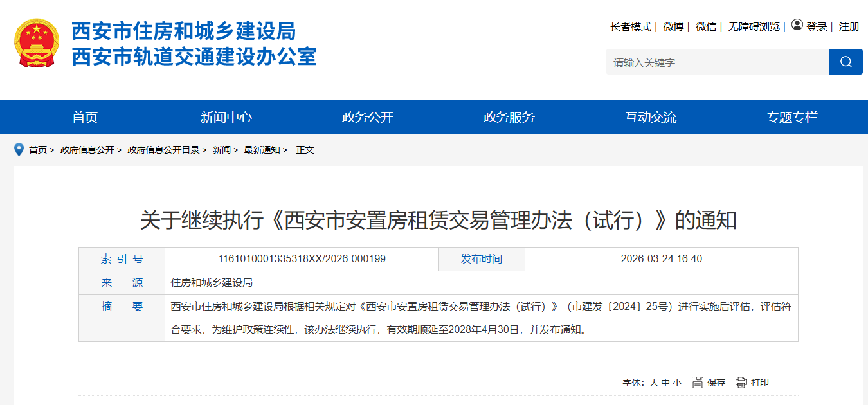Open the 互动交流 navigation menu

coord(650,117)
